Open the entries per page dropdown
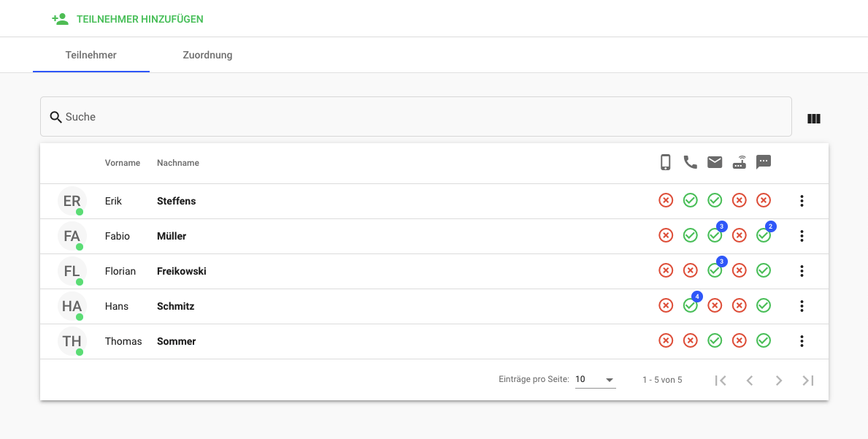The height and width of the screenshot is (439, 868). [x=595, y=380]
